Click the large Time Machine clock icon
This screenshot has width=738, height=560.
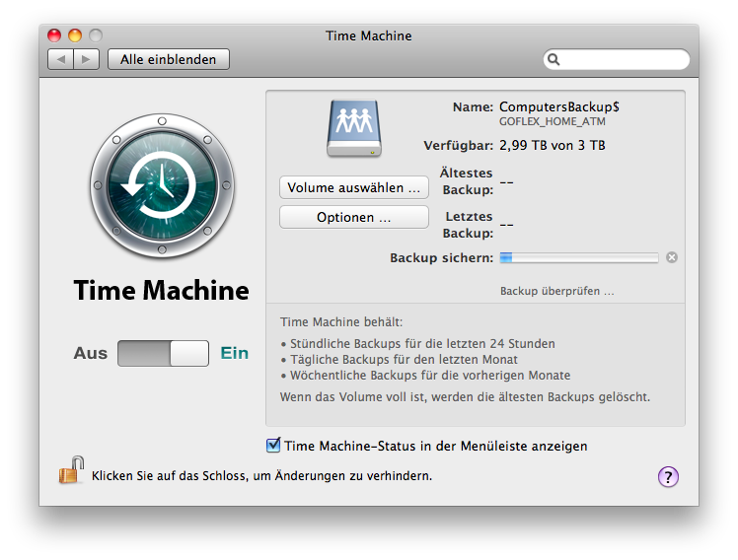[162, 185]
